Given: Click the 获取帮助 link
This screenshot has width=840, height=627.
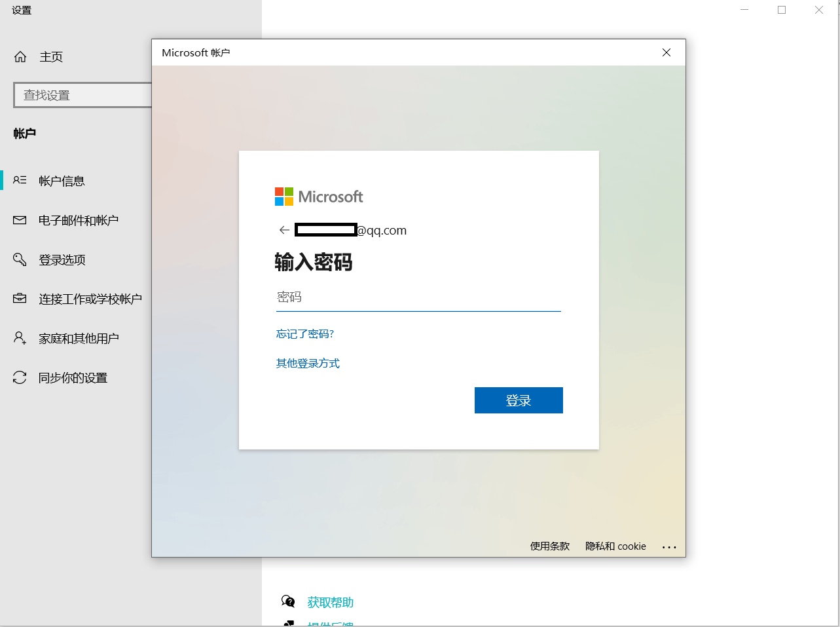Looking at the screenshot, I should pyautogui.click(x=331, y=602).
